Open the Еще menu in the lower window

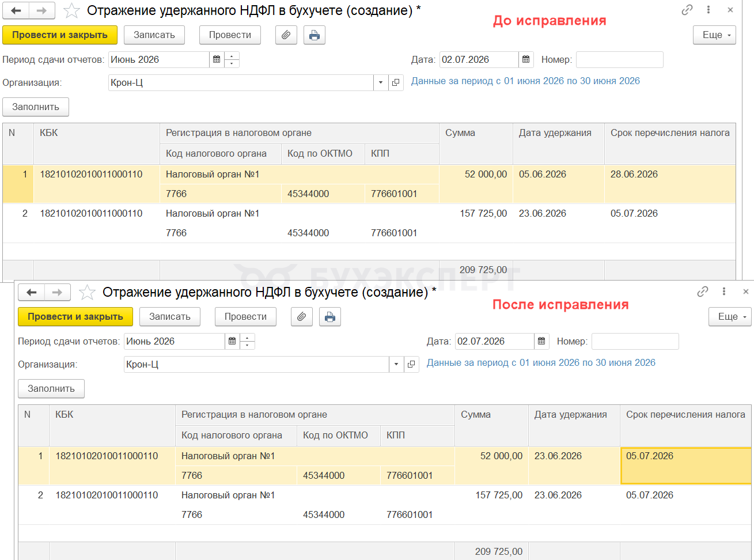[x=730, y=317]
